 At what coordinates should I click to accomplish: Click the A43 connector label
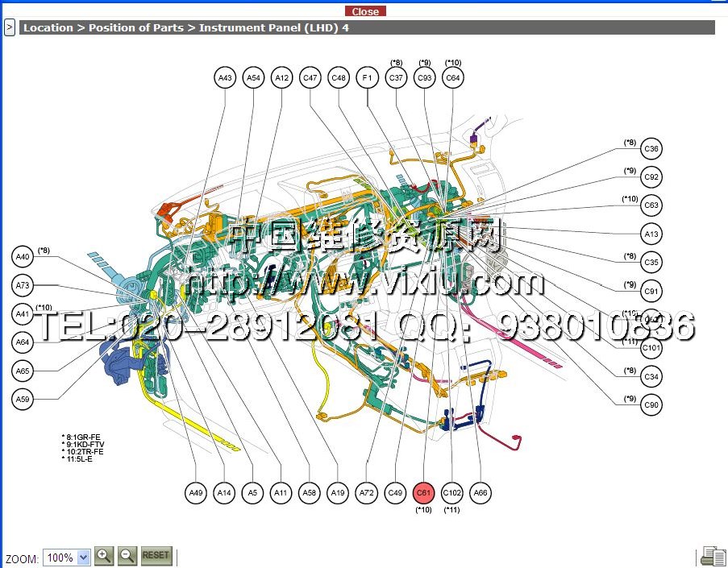click(225, 78)
